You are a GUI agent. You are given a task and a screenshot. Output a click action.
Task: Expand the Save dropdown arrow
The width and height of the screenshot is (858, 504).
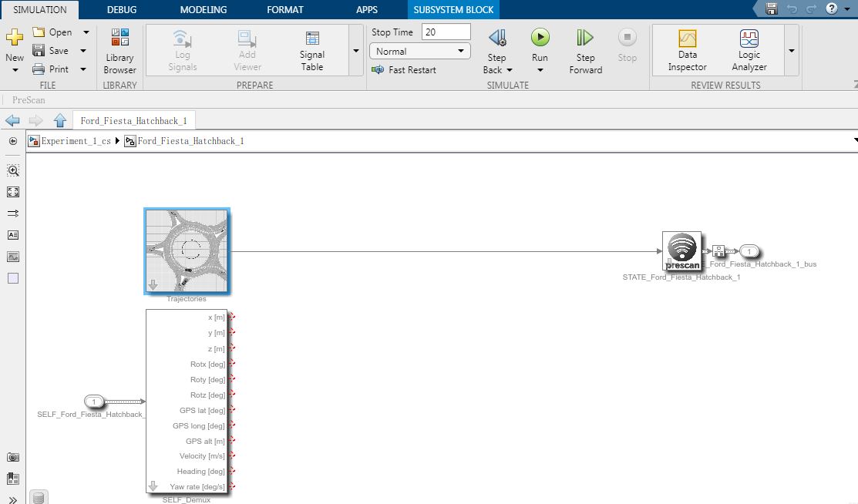click(83, 51)
